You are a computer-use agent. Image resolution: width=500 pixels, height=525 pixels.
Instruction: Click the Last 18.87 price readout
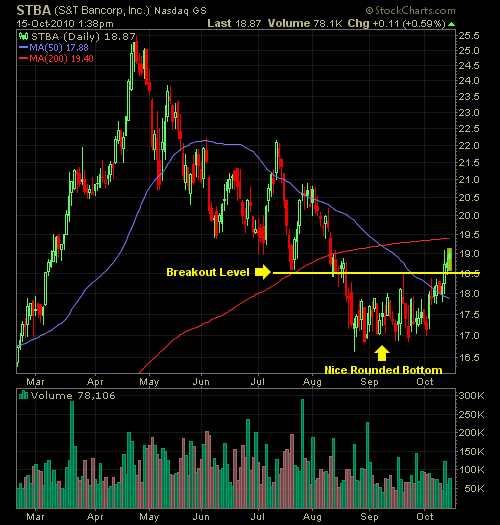pyautogui.click(x=234, y=23)
